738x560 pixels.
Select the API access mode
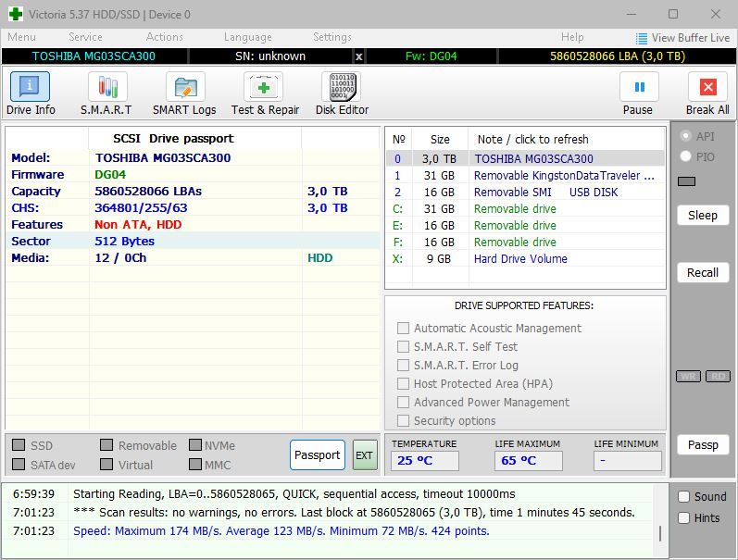pos(686,136)
